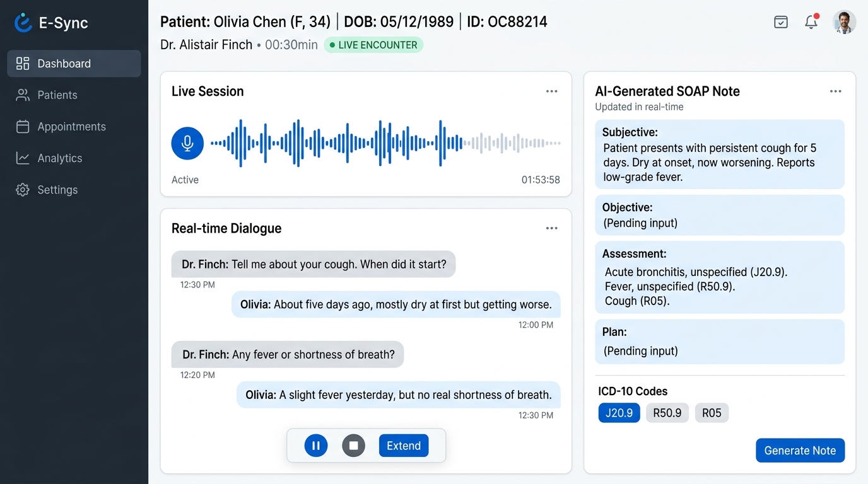The image size is (868, 484).
Task: Click the E-Sync logo icon
Action: [x=23, y=23]
